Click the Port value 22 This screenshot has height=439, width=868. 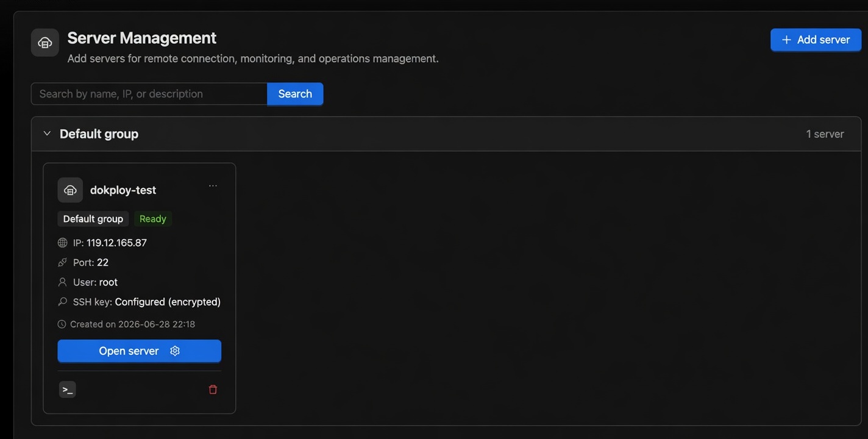point(102,263)
